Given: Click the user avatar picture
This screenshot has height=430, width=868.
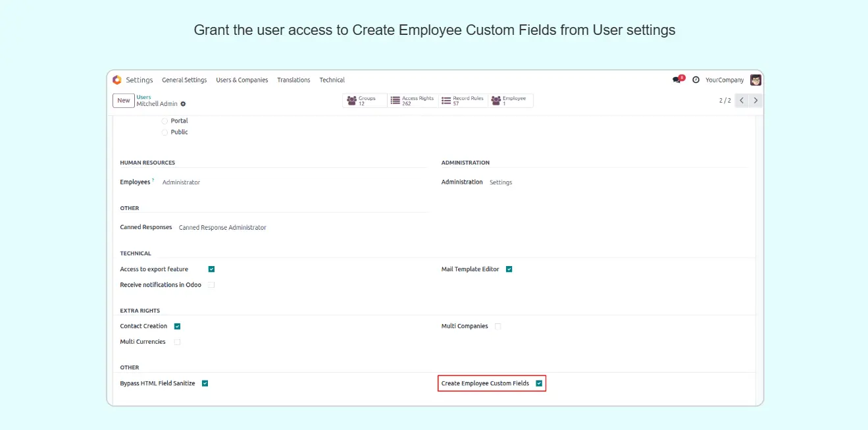Looking at the screenshot, I should click(755, 80).
